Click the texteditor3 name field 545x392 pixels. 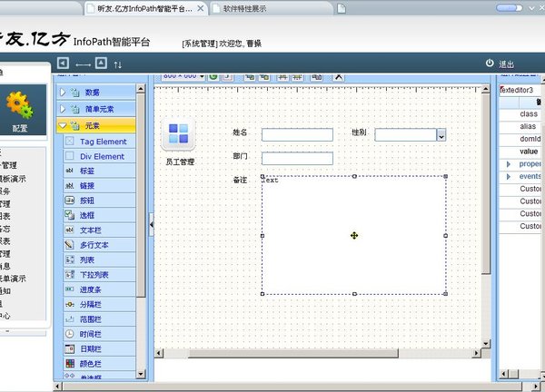click(x=520, y=90)
